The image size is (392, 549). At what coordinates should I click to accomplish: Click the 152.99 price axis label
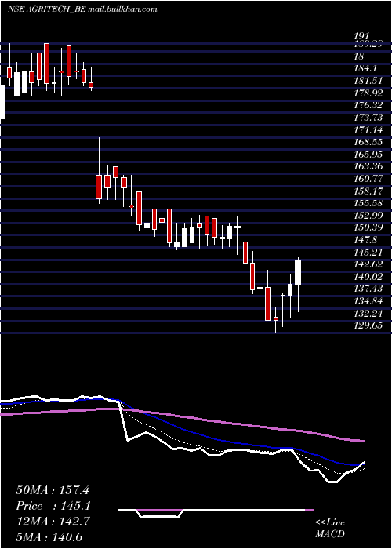click(x=368, y=216)
